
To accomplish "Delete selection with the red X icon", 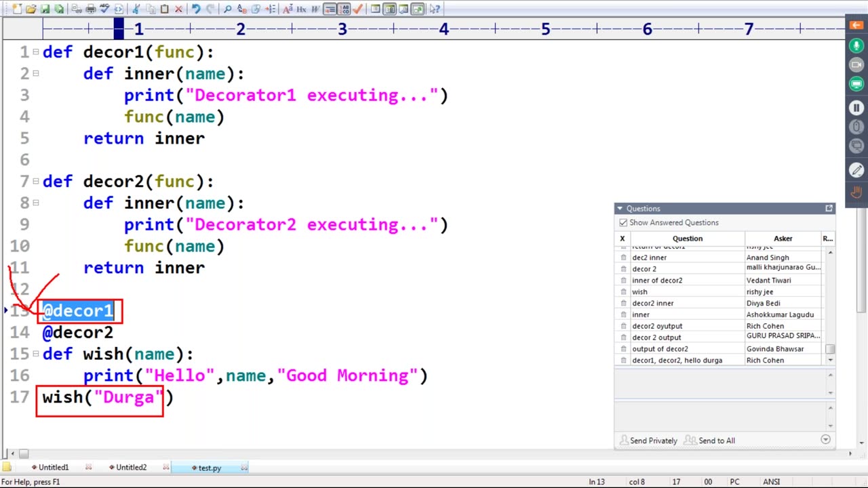I will [x=178, y=9].
